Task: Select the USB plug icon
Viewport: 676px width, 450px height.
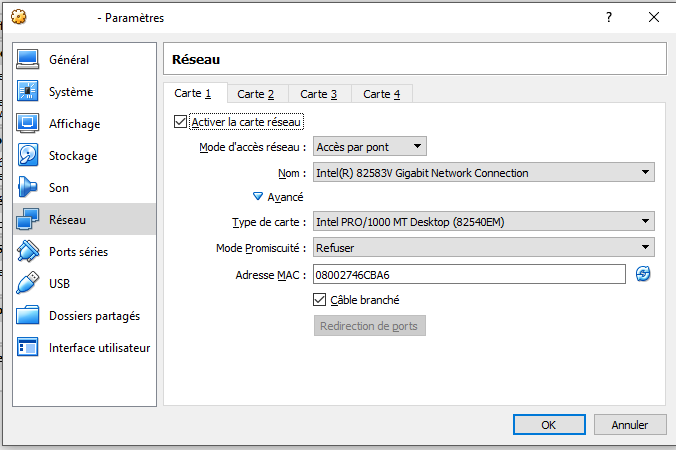Action: [28, 284]
